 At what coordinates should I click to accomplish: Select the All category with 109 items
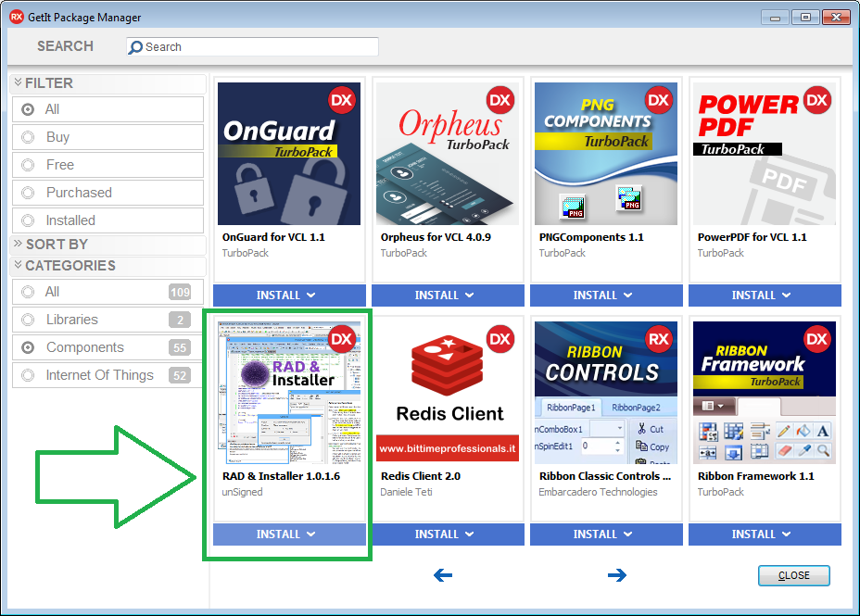point(108,292)
